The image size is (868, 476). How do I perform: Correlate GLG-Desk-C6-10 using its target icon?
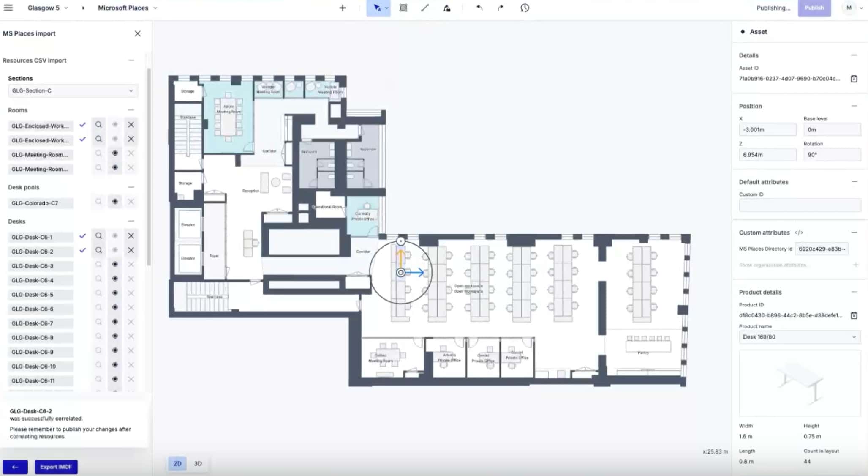point(115,365)
